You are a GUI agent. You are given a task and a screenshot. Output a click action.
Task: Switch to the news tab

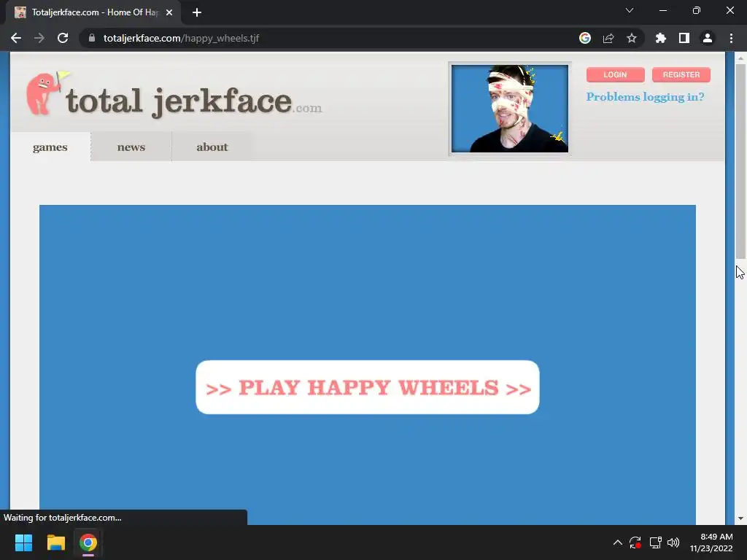(x=131, y=147)
